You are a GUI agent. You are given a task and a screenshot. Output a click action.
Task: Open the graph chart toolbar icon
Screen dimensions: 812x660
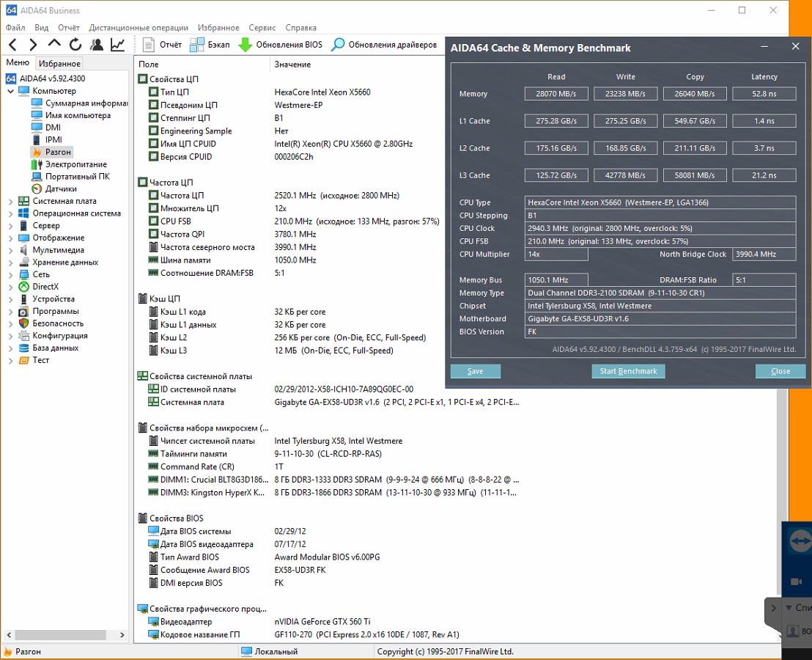click(x=117, y=45)
